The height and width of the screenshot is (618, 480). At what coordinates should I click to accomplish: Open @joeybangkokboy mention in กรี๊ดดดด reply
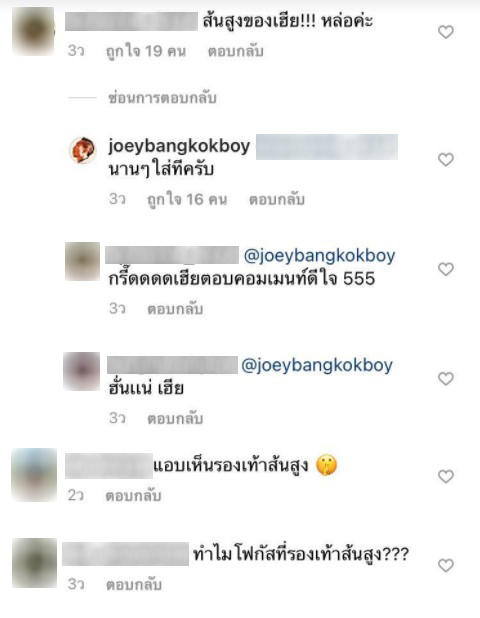pyautogui.click(x=319, y=256)
